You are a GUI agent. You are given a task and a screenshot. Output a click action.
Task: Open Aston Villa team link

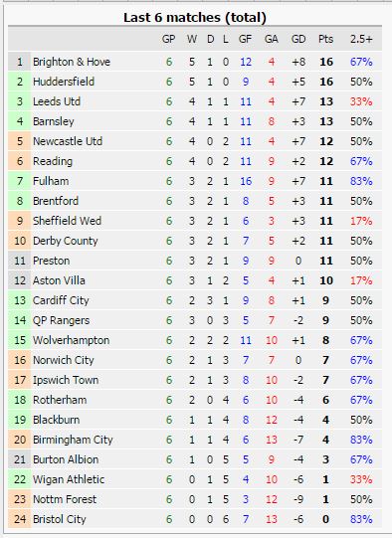[x=59, y=280]
